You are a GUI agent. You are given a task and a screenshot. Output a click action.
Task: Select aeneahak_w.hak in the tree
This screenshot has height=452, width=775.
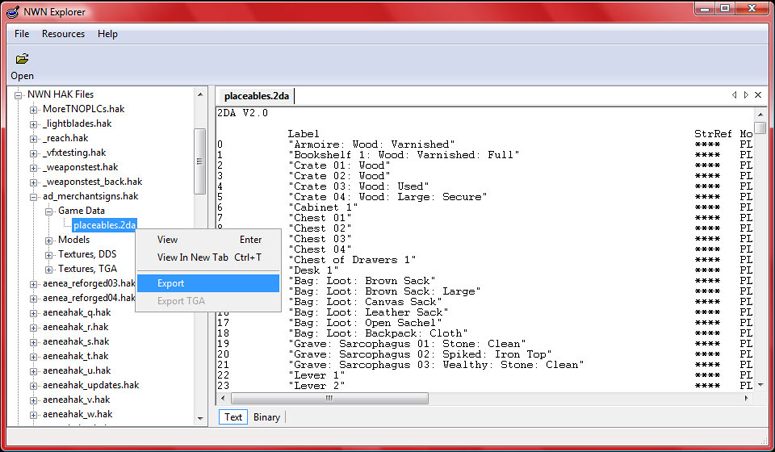[x=77, y=414]
